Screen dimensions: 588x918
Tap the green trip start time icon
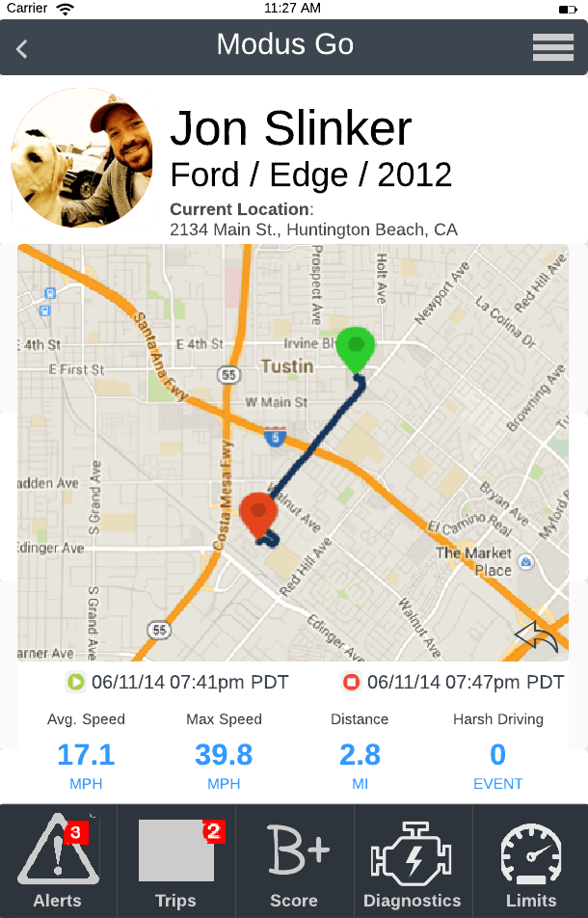point(75,682)
